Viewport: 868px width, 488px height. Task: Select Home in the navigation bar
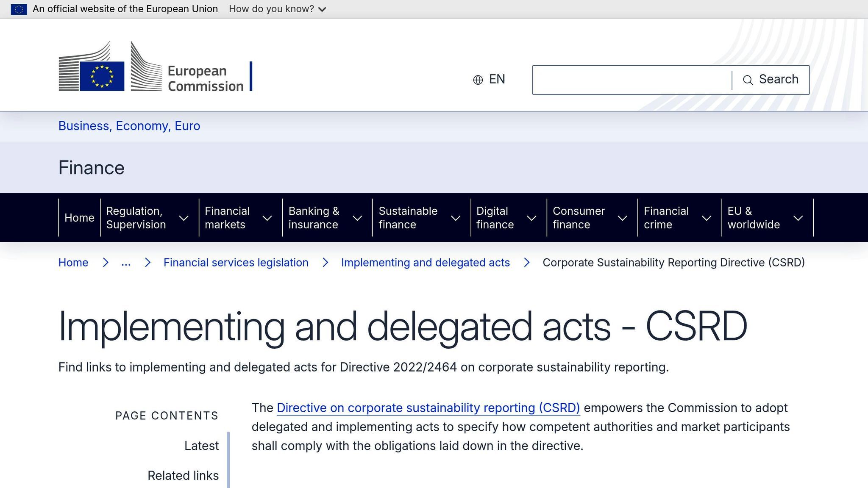(x=79, y=218)
